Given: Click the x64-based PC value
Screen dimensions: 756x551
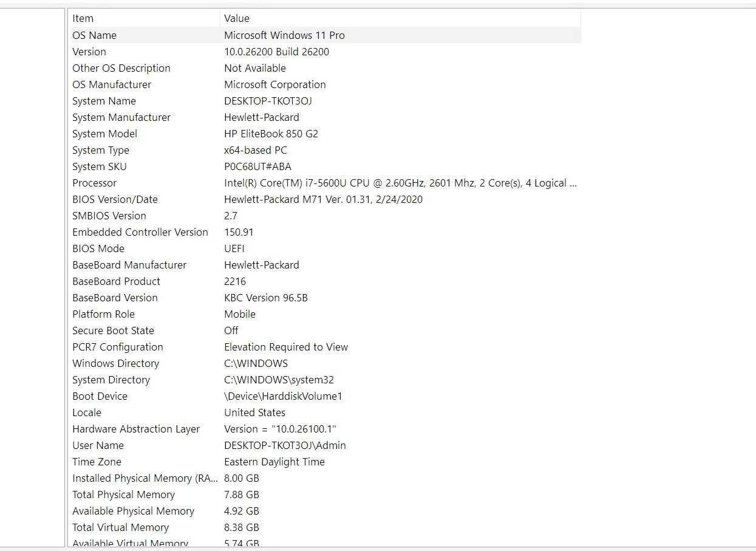Looking at the screenshot, I should click(x=256, y=150).
